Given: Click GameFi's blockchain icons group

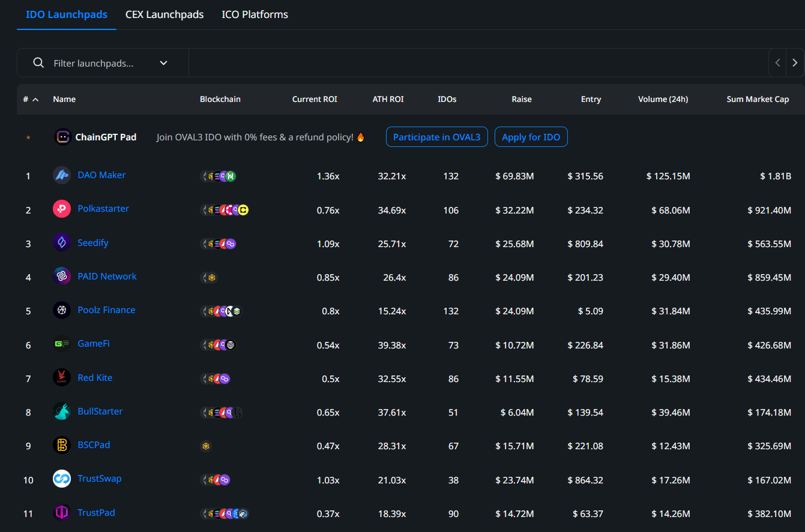Looking at the screenshot, I should [219, 345].
